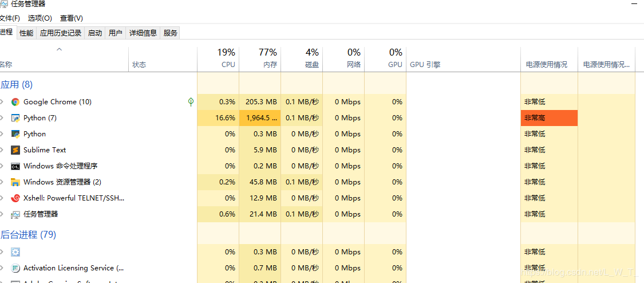The height and width of the screenshot is (283, 644).
Task: Open the 选项(O) menu
Action: point(39,18)
